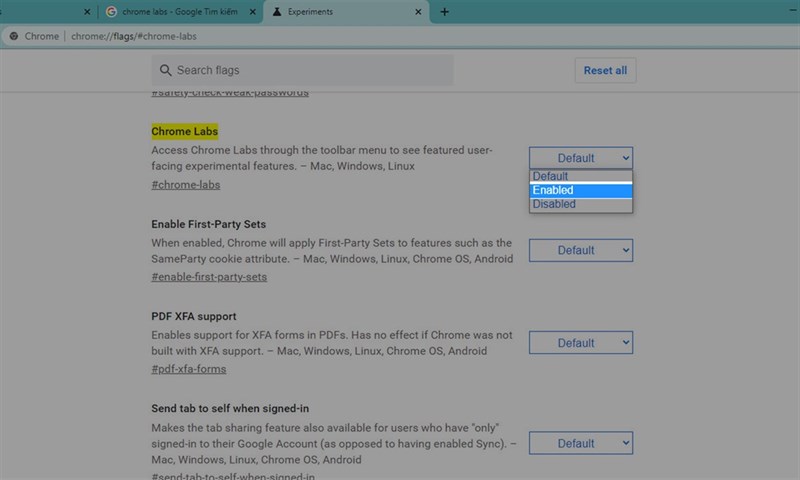Open the Send tab to self dropdown
This screenshot has width=800, height=480.
point(581,443)
